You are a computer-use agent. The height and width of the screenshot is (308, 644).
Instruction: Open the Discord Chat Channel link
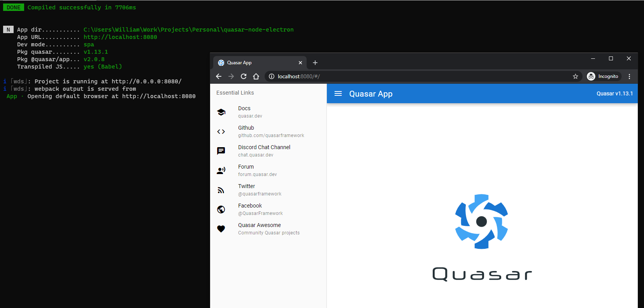(268, 151)
